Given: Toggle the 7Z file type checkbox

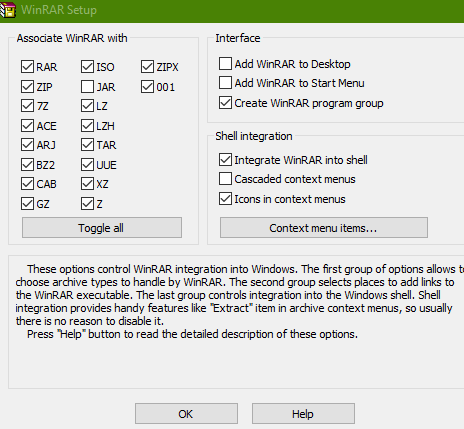Looking at the screenshot, I should 27,106.
